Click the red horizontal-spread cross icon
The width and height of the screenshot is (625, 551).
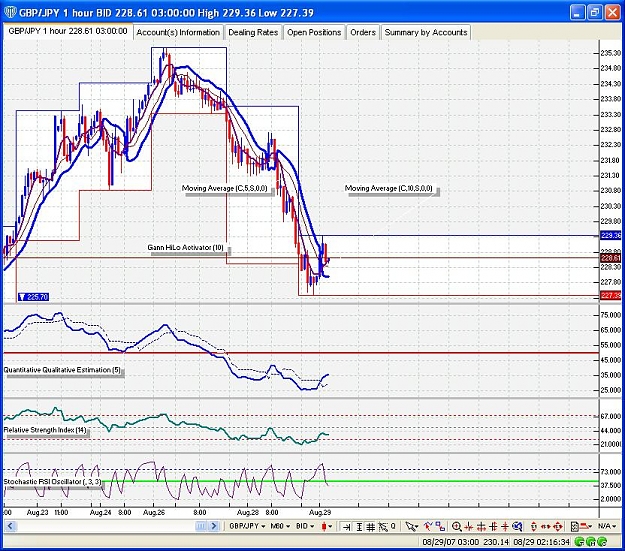coord(481,527)
